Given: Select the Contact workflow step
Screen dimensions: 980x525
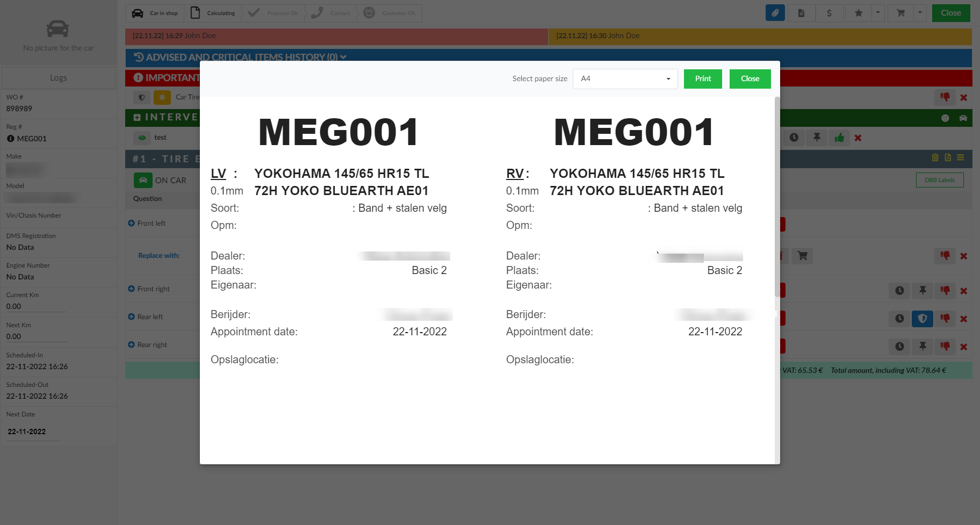Looking at the screenshot, I should click(x=332, y=13).
